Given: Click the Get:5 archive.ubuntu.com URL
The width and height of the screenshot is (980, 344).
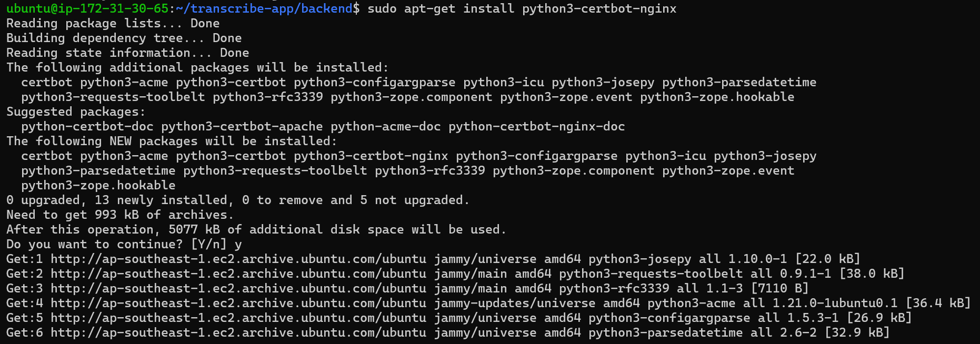Looking at the screenshot, I should pyautogui.click(x=238, y=318).
